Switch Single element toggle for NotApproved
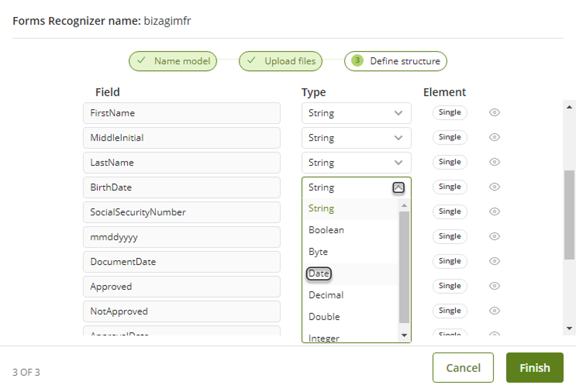 450,311
